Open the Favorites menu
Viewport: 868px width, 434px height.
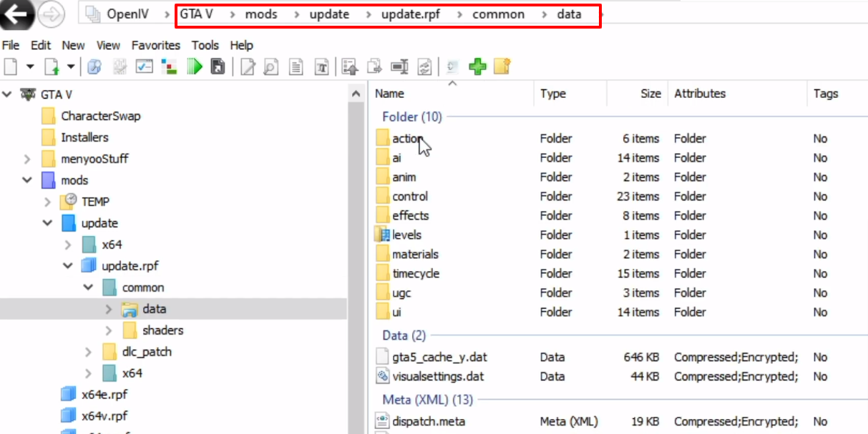pyautogui.click(x=157, y=45)
